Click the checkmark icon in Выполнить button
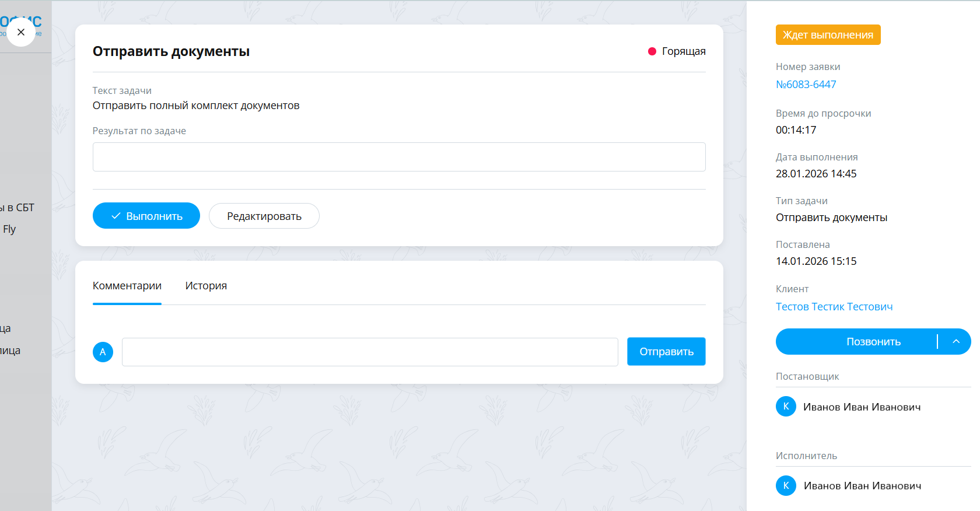The image size is (980, 511). pyautogui.click(x=116, y=216)
